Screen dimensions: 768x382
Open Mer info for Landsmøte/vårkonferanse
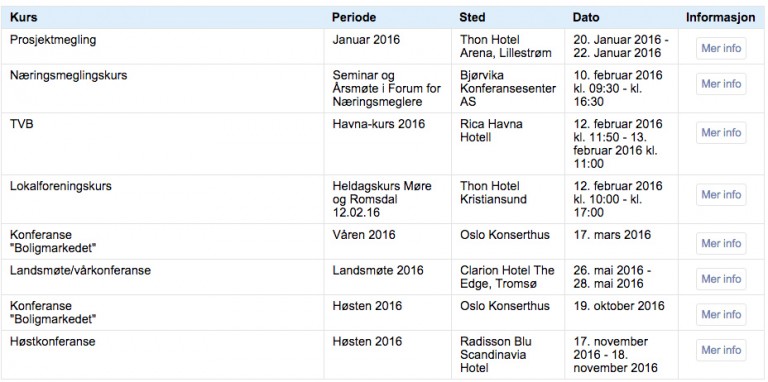pyautogui.click(x=721, y=279)
